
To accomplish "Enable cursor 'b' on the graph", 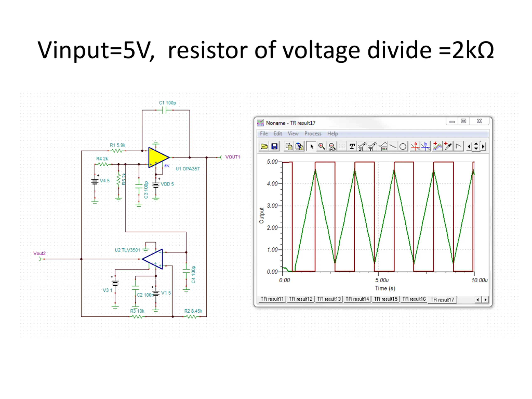I will click(425, 146).
